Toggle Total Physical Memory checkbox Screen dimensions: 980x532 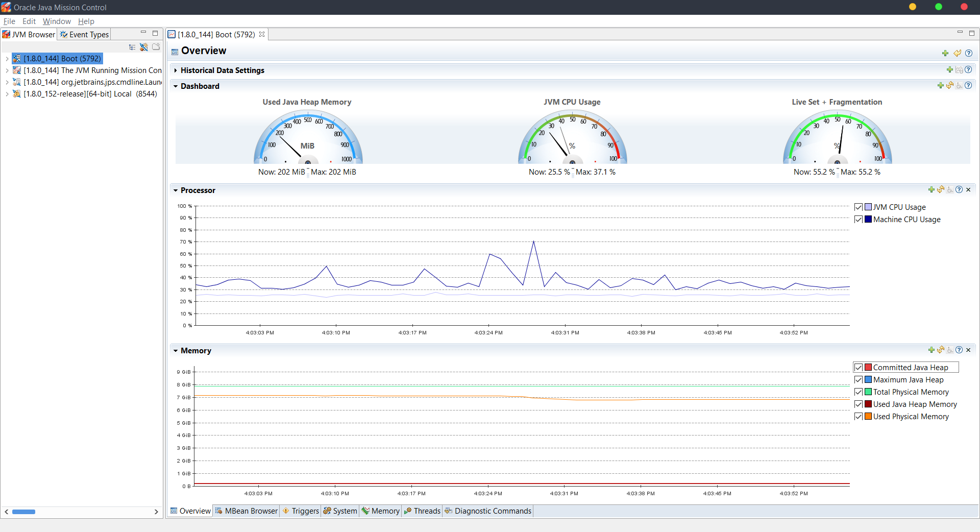click(859, 392)
